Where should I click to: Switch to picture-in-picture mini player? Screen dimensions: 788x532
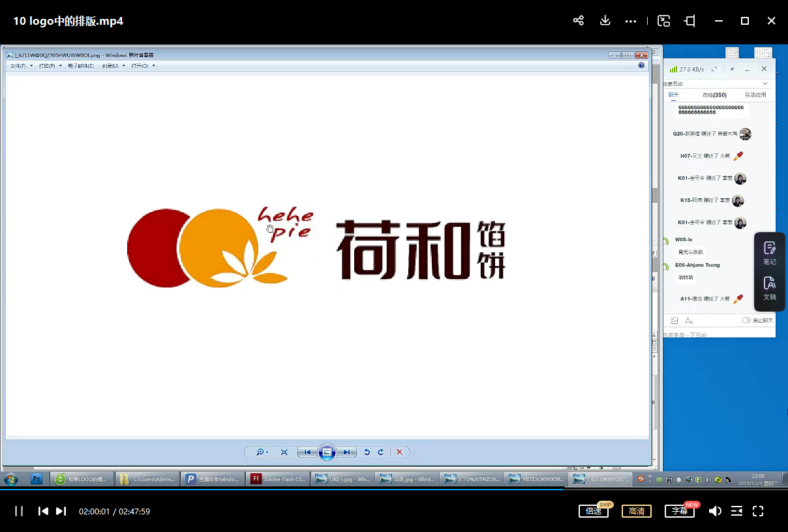[x=663, y=21]
